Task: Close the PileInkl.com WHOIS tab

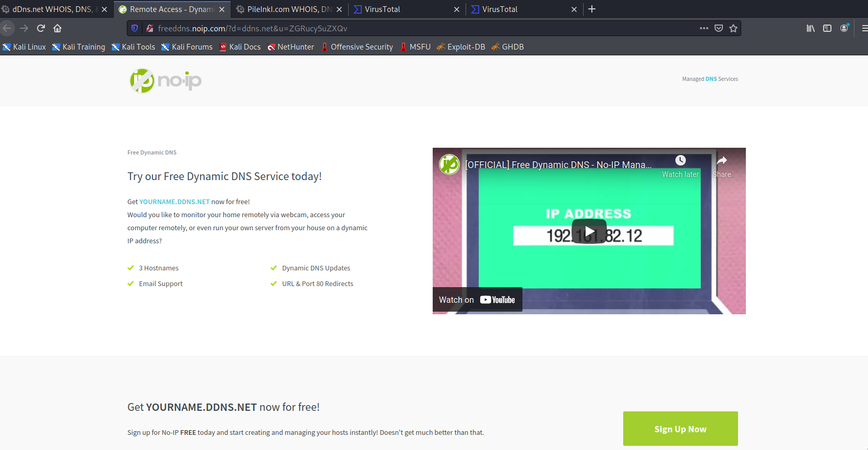Action: pos(339,9)
